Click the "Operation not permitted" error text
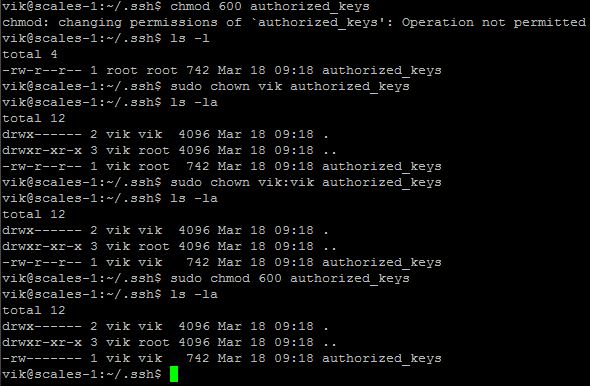 coord(494,22)
